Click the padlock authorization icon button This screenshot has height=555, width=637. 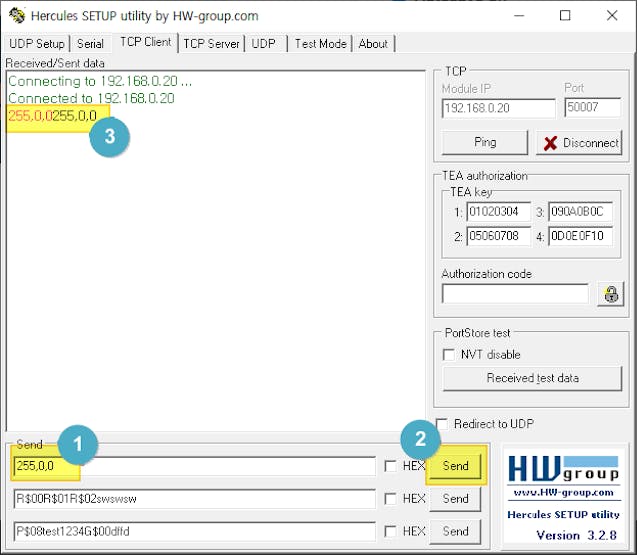(x=611, y=294)
